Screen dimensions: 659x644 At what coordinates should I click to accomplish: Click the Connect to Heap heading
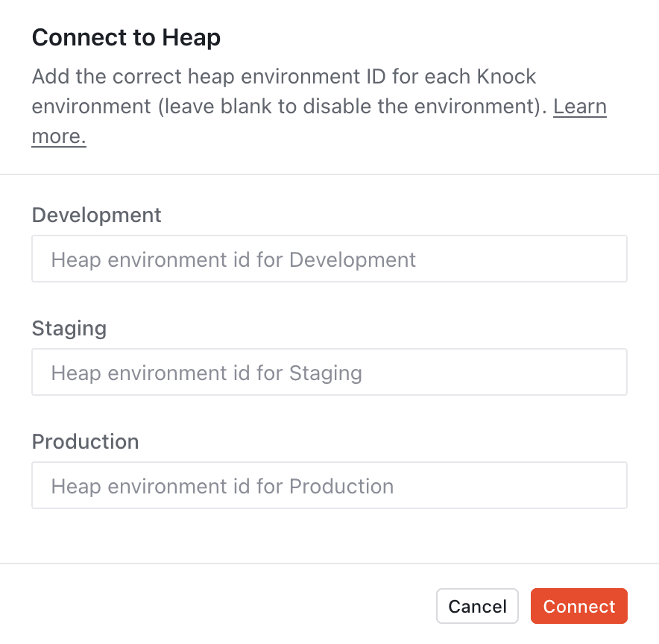126,37
